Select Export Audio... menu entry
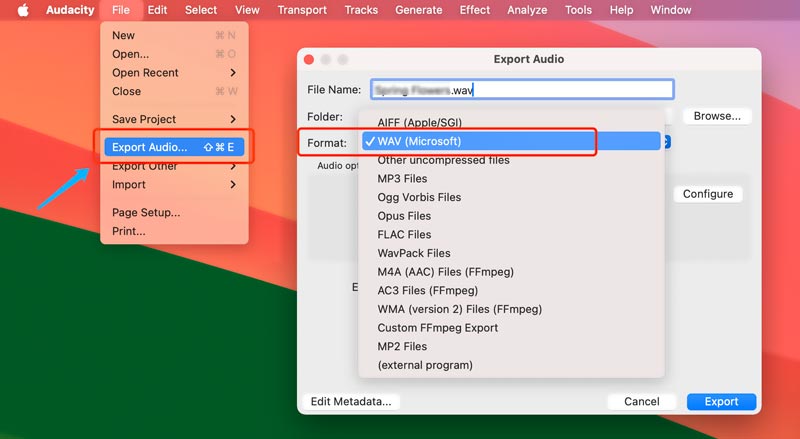Image resolution: width=800 pixels, height=439 pixels. click(x=174, y=147)
